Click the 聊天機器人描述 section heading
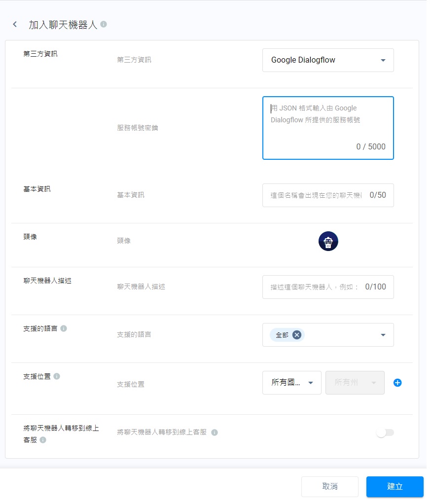The image size is (432, 504). click(x=47, y=281)
